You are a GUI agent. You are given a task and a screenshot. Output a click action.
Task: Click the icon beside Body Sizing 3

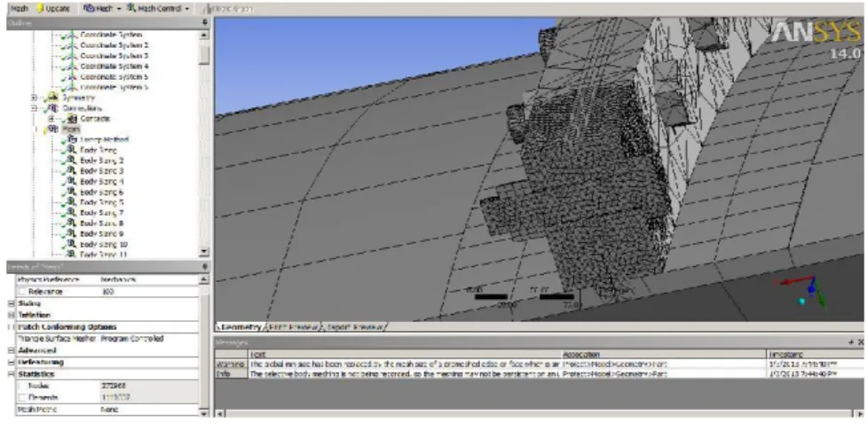coord(72,171)
